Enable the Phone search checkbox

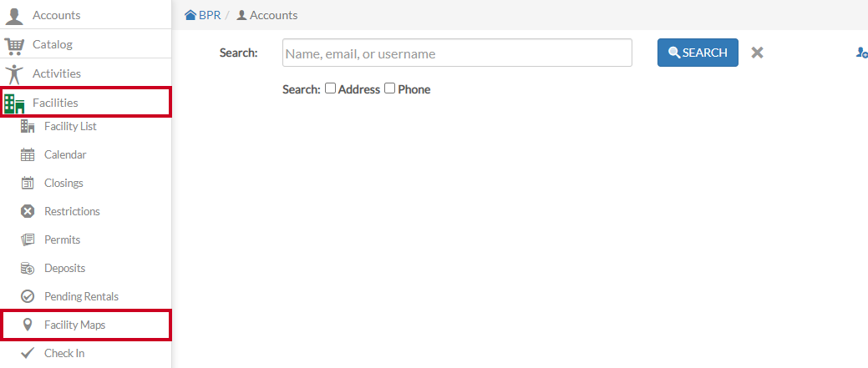tap(389, 88)
